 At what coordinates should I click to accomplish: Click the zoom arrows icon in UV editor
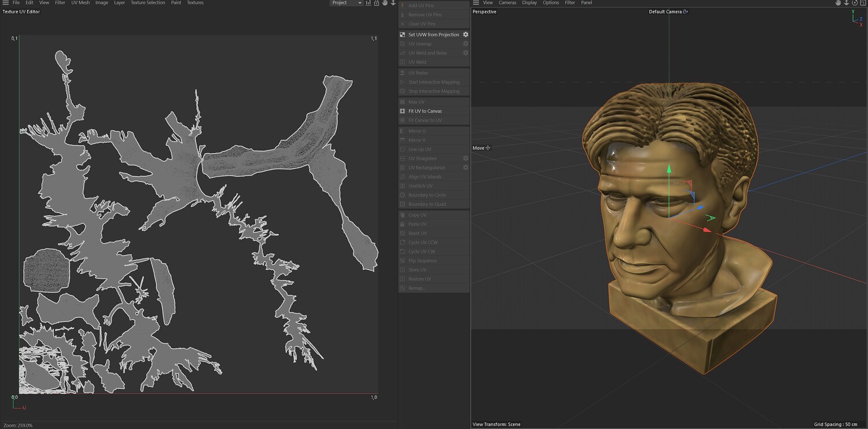click(393, 3)
